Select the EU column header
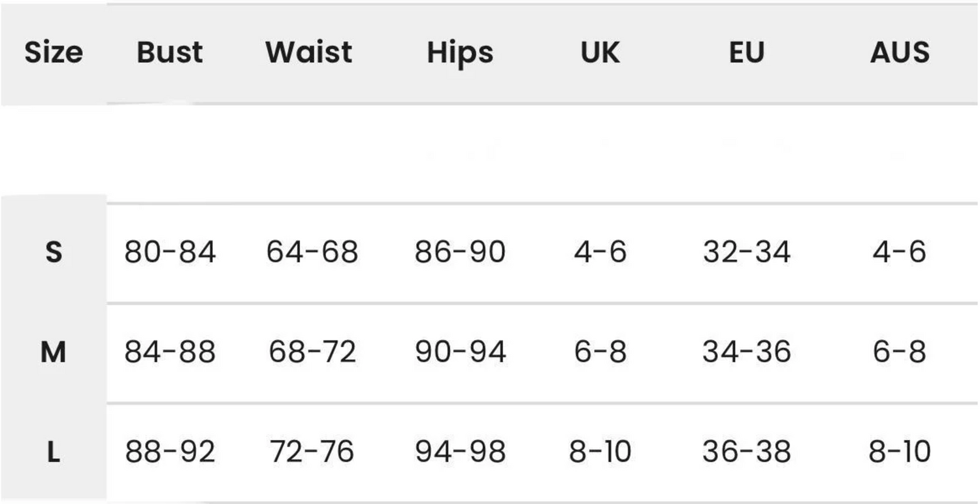This screenshot has height=504, width=980. [x=746, y=52]
